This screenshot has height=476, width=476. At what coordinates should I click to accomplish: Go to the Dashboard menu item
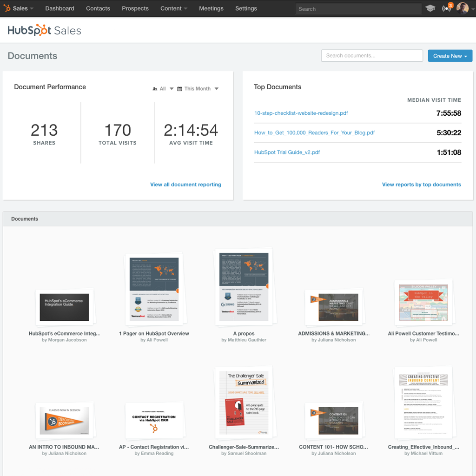(60, 8)
